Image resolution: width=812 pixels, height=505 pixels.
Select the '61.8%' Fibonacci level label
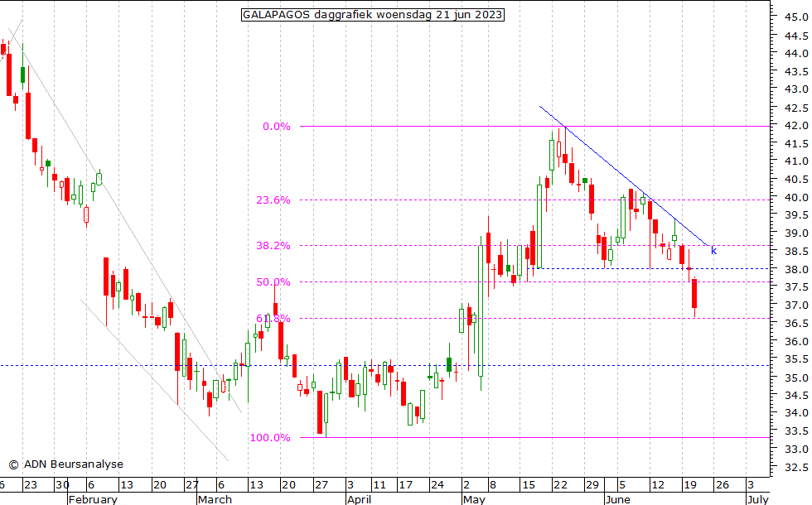273,318
